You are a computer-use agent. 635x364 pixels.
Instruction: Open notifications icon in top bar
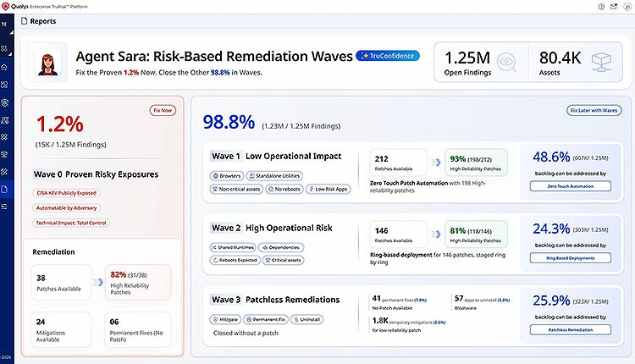[x=614, y=7]
